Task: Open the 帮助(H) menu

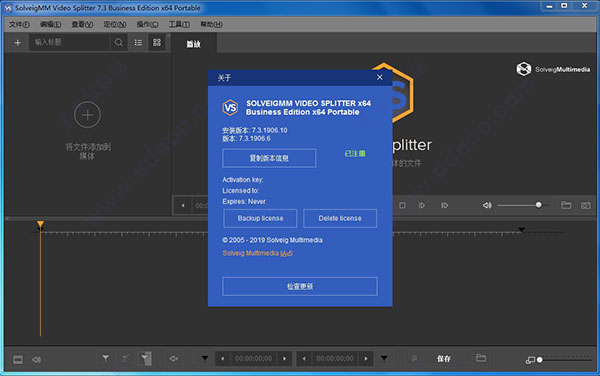Action: pyautogui.click(x=211, y=24)
